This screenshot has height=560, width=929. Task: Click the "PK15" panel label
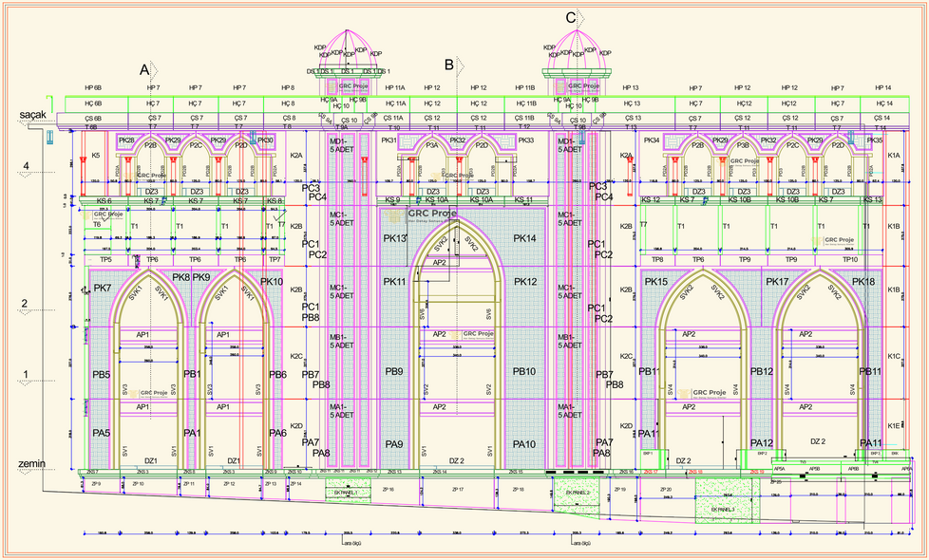[x=655, y=282]
